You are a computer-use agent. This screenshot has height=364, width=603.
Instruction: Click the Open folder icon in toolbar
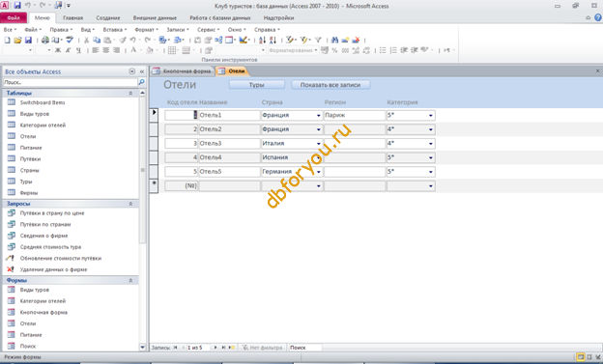pos(17,40)
